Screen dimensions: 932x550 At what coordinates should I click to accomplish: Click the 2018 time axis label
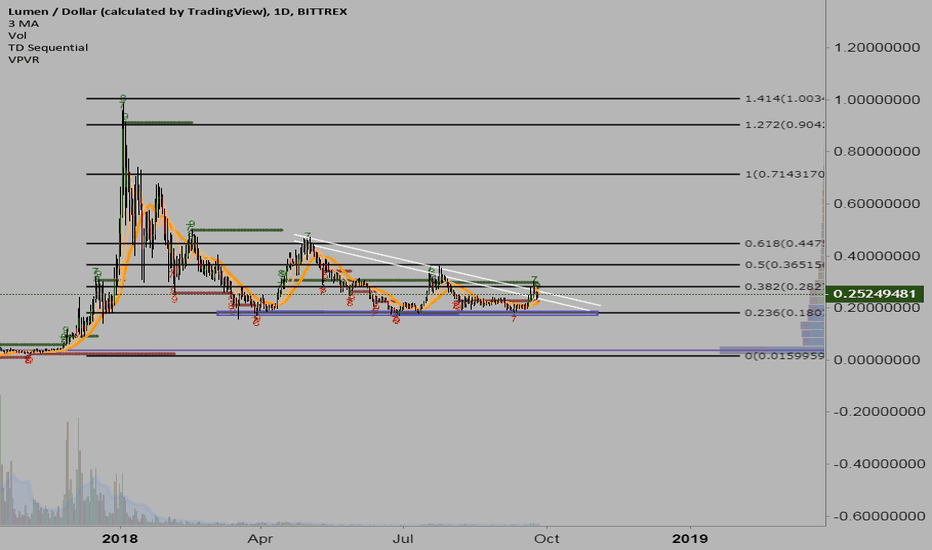click(x=119, y=539)
